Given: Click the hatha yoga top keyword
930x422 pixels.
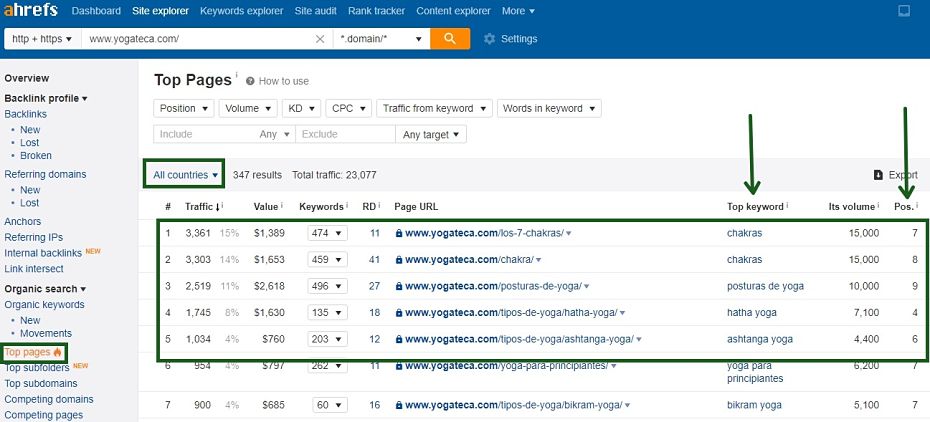Looking at the screenshot, I should (x=751, y=313).
